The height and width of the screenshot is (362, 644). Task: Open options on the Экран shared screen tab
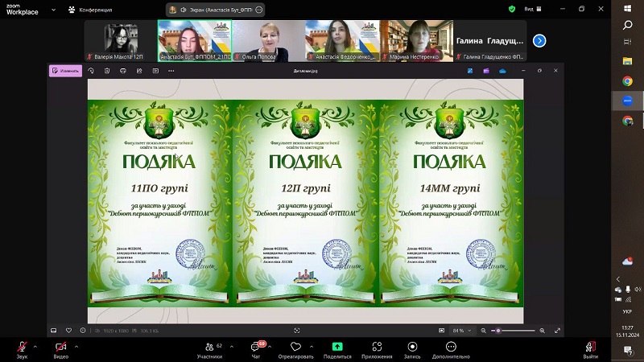(x=258, y=10)
